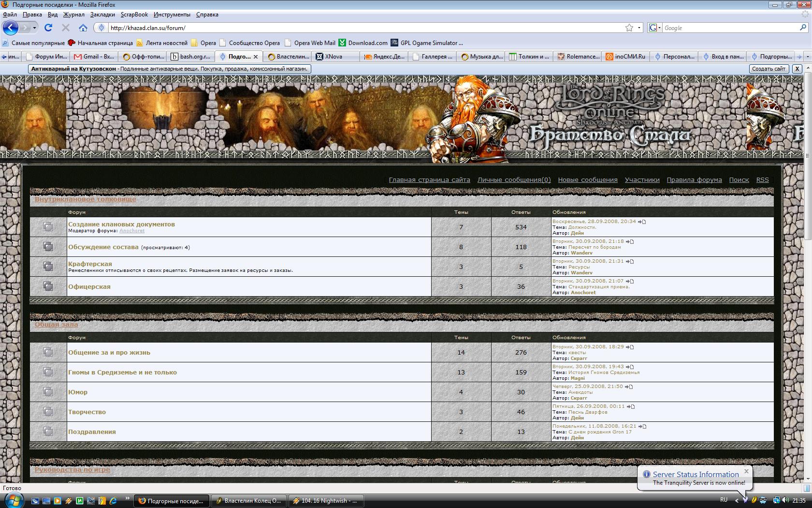Click the Создать сайт button

pyautogui.click(x=769, y=69)
